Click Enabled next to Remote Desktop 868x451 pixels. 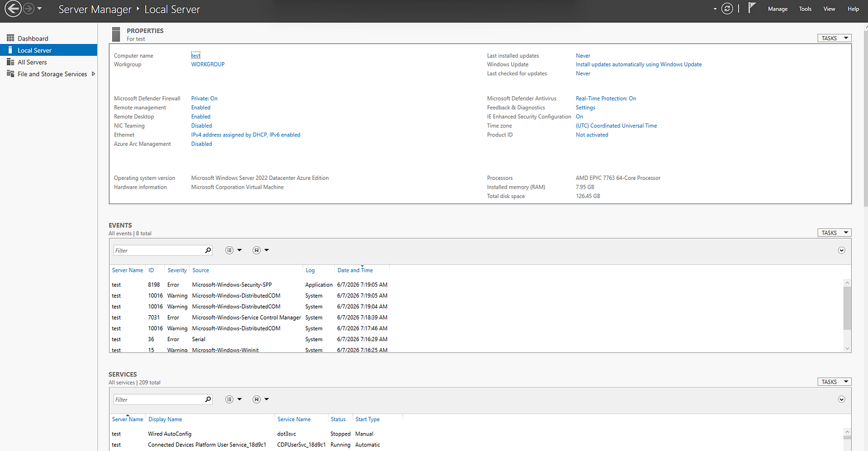coord(201,117)
